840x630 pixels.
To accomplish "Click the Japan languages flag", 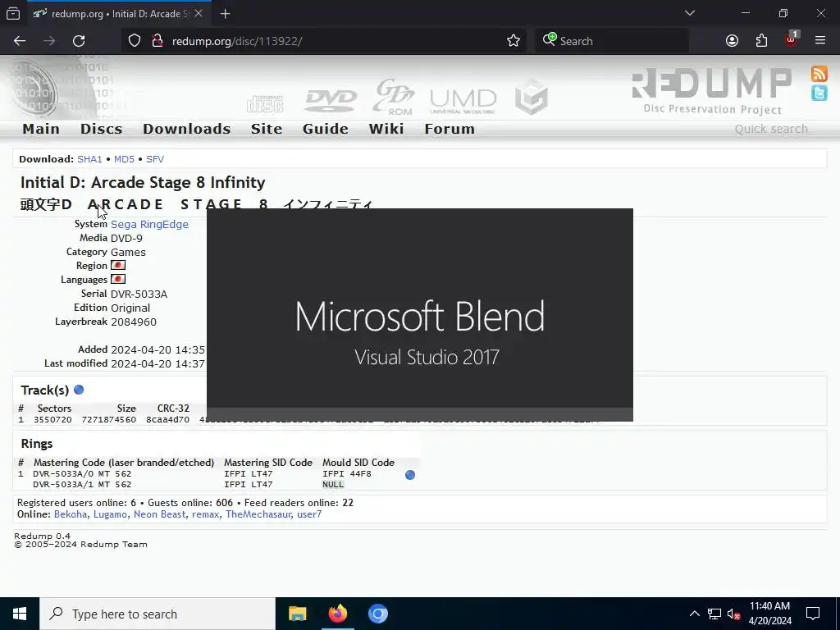I will (118, 279).
